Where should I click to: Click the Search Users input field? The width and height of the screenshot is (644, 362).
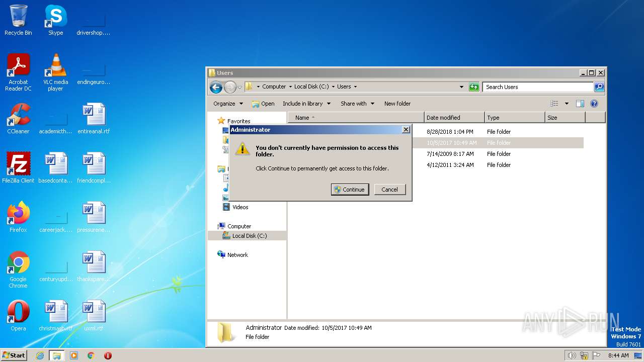[538, 87]
